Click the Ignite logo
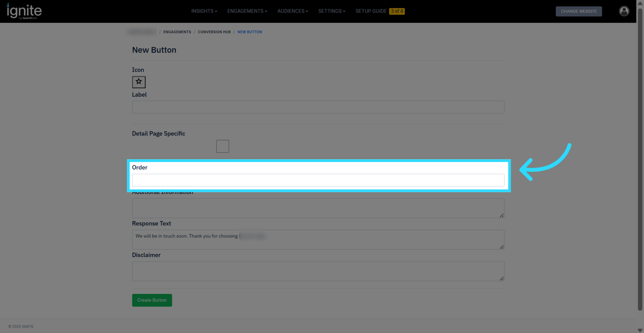The height and width of the screenshot is (333, 644). tap(24, 11)
